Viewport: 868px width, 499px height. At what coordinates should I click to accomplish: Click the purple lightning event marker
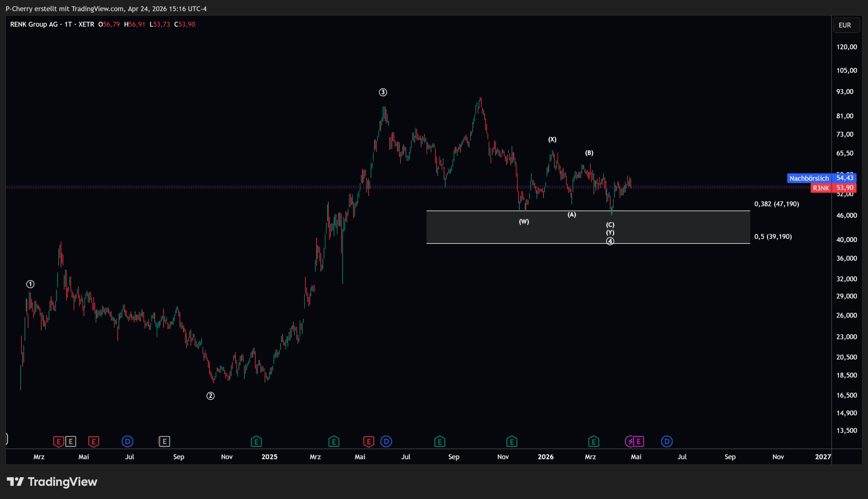click(x=630, y=441)
